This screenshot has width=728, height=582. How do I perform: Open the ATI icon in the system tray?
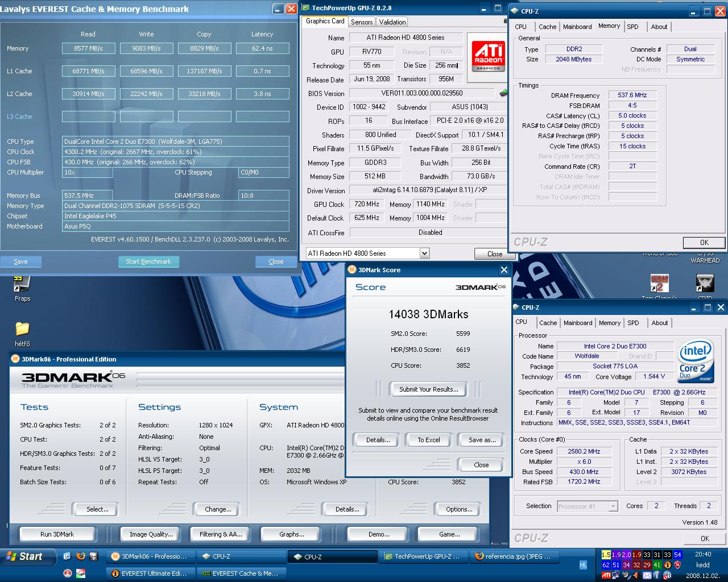606,575
